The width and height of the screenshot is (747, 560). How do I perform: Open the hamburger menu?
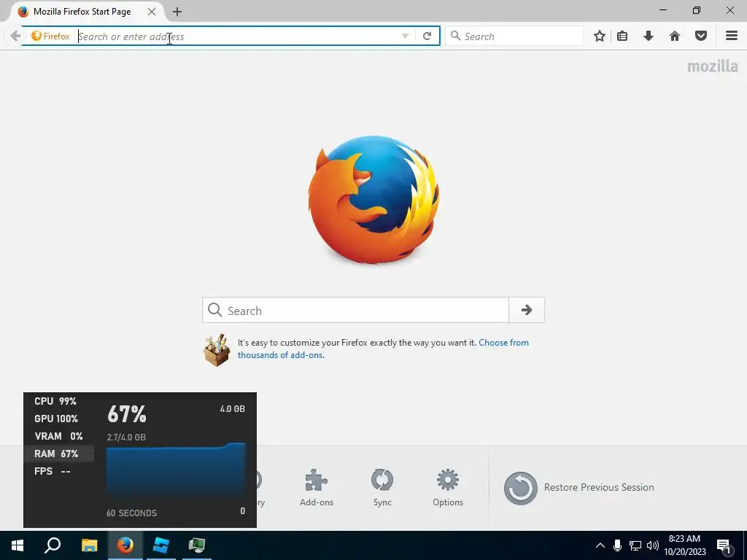(x=732, y=36)
